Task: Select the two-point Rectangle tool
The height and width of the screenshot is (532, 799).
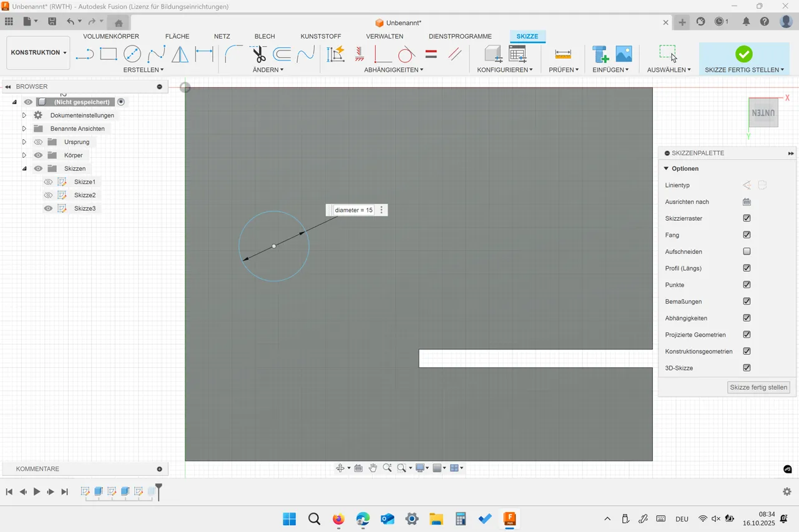Action: [x=109, y=54]
